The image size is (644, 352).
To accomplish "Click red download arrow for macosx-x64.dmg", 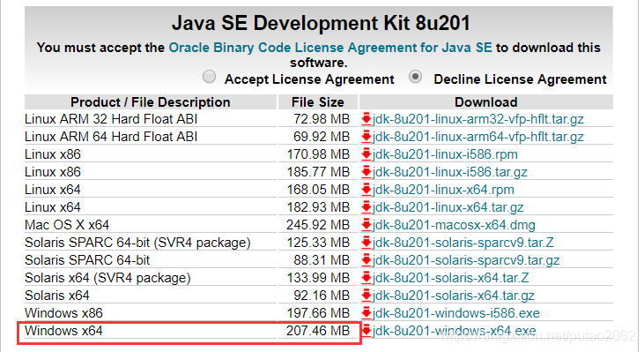I will click(366, 225).
